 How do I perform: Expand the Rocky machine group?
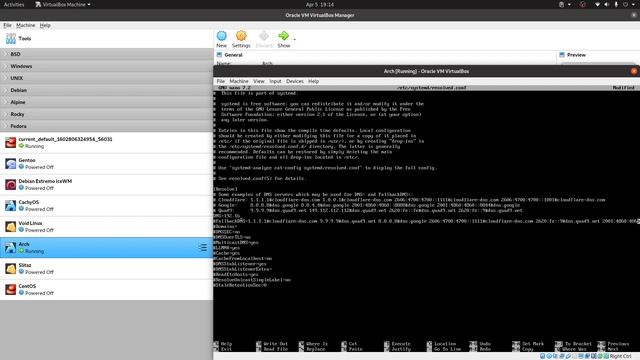tap(106, 114)
